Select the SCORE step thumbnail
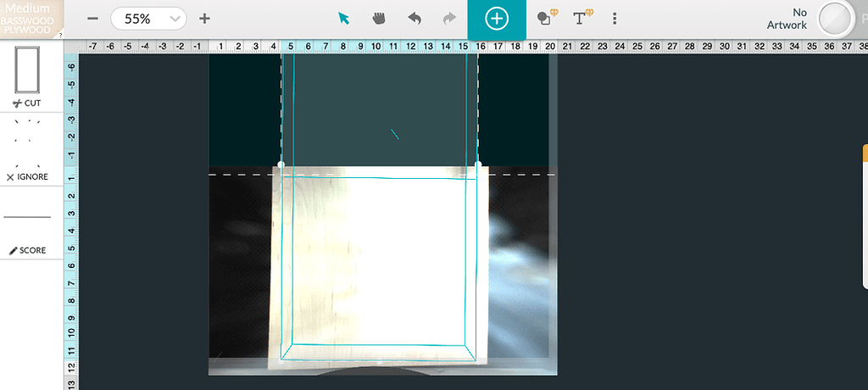The height and width of the screenshot is (390, 868). (x=27, y=217)
